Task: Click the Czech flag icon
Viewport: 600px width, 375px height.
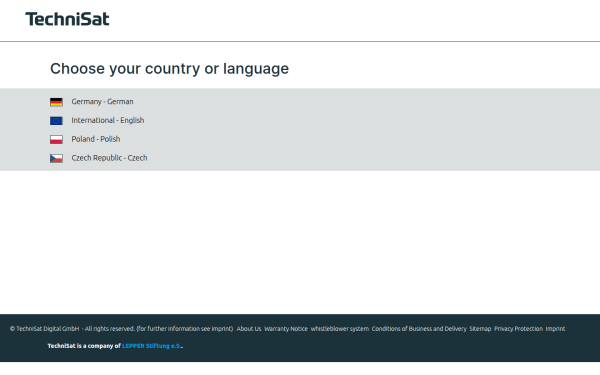Action: [x=56, y=158]
